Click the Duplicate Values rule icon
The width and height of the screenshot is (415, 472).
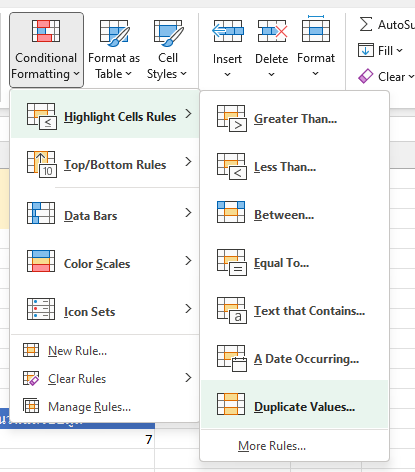click(x=231, y=404)
